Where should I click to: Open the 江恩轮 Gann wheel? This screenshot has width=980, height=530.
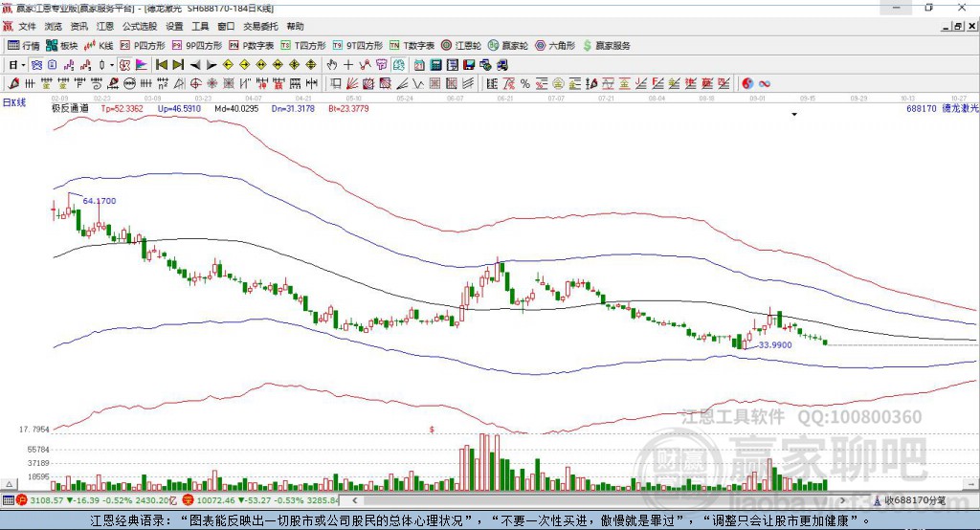coord(461,46)
